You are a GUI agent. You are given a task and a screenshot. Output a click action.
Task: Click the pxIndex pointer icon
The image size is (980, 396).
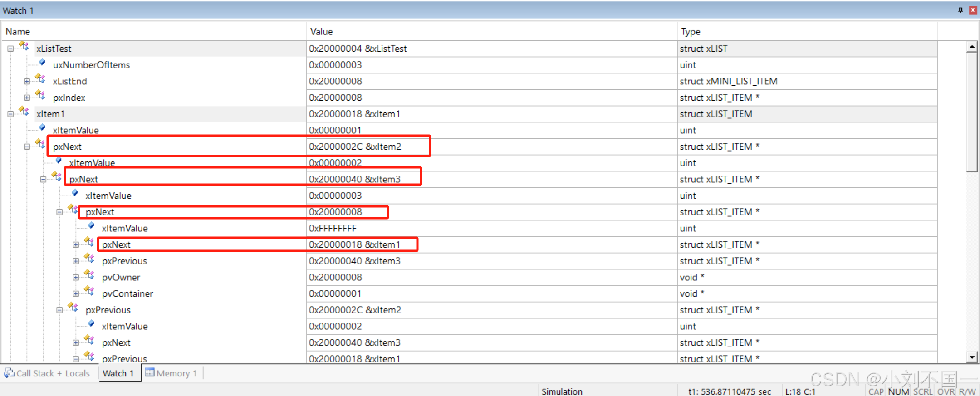point(40,95)
